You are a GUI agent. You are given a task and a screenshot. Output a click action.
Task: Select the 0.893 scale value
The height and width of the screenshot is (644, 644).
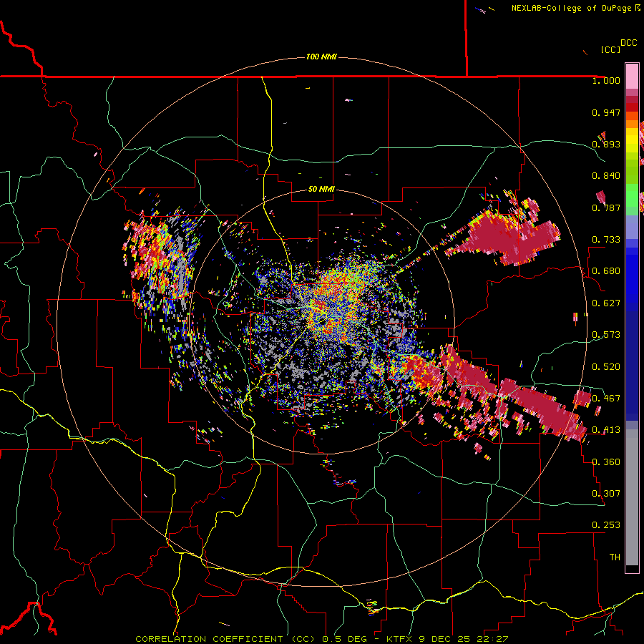pos(606,144)
